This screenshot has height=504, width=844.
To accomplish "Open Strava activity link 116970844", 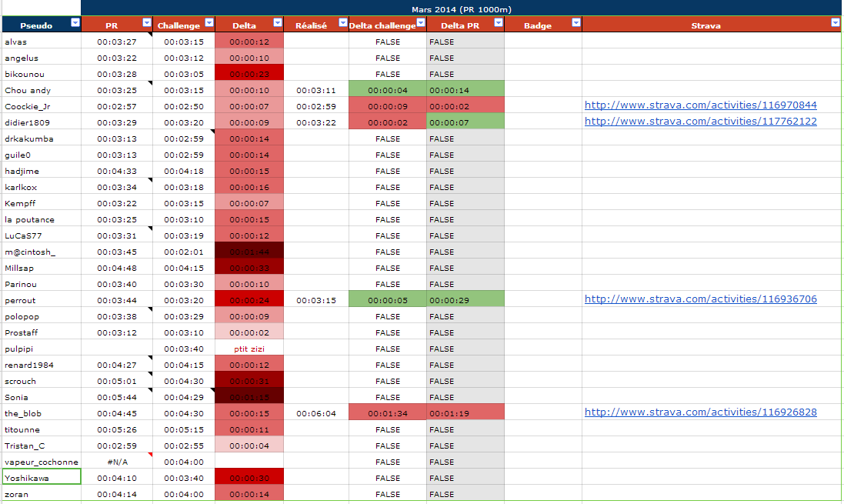I will tap(700, 105).
